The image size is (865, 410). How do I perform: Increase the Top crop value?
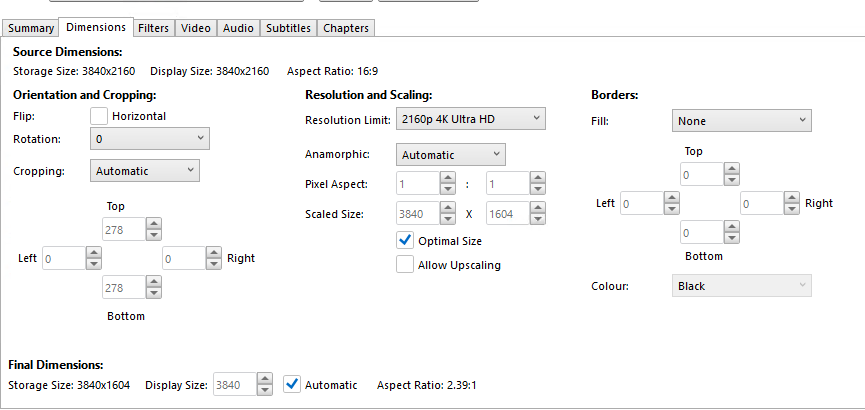[153, 223]
